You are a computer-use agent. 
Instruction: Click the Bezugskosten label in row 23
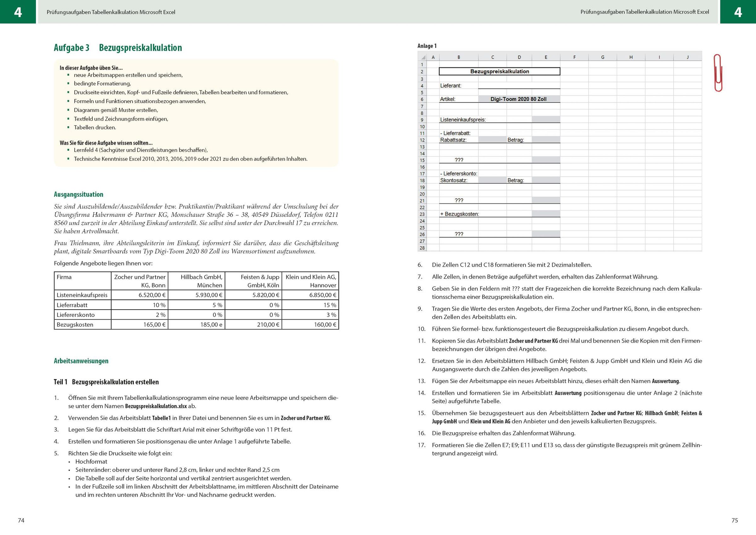pos(459,214)
